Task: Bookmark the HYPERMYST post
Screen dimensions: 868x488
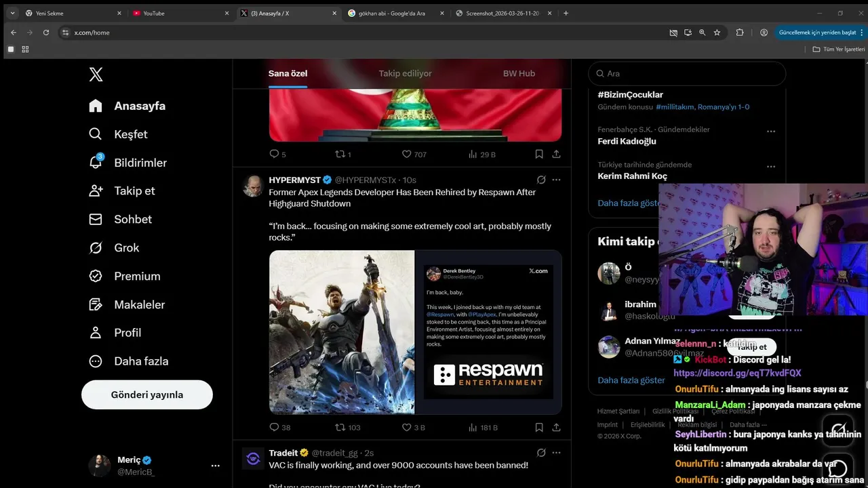Action: point(539,428)
